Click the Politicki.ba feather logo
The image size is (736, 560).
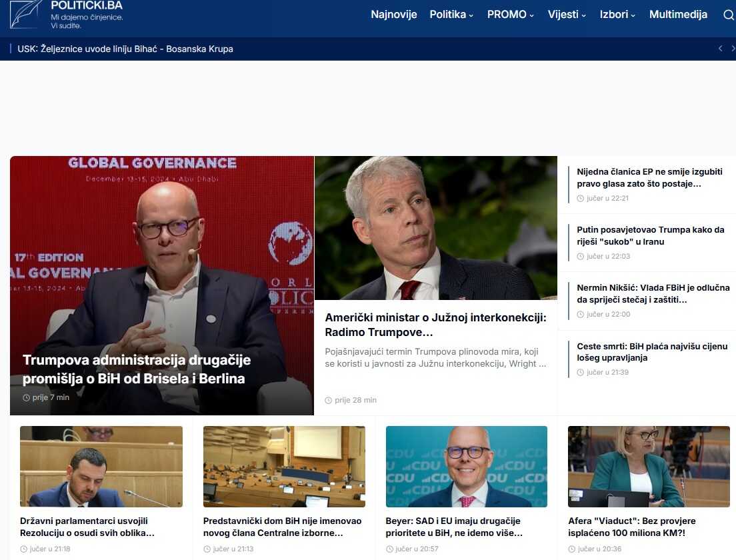[25, 14]
